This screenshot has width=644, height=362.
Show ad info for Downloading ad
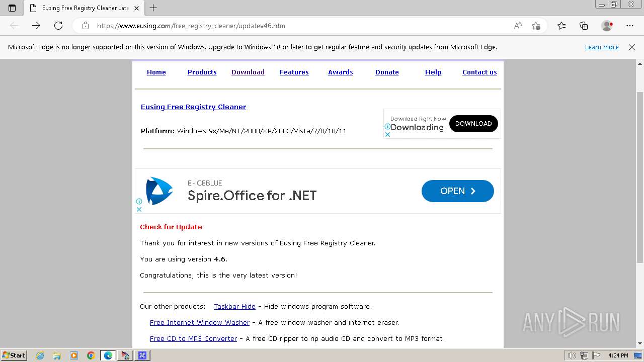(x=387, y=127)
